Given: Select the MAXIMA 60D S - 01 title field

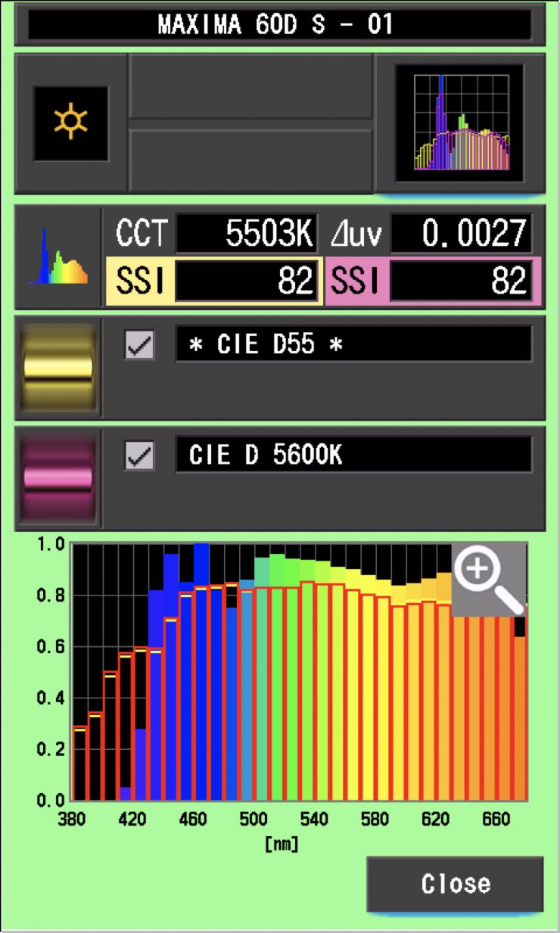Looking at the screenshot, I should click(x=279, y=24).
